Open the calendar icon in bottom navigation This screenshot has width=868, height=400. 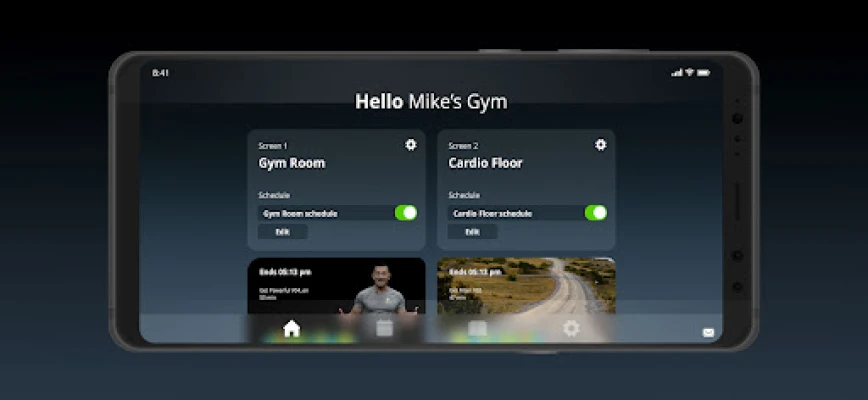point(384,328)
